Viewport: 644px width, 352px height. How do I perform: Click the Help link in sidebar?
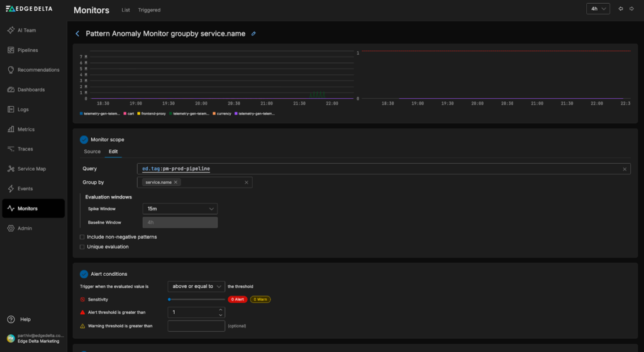pyautogui.click(x=25, y=319)
